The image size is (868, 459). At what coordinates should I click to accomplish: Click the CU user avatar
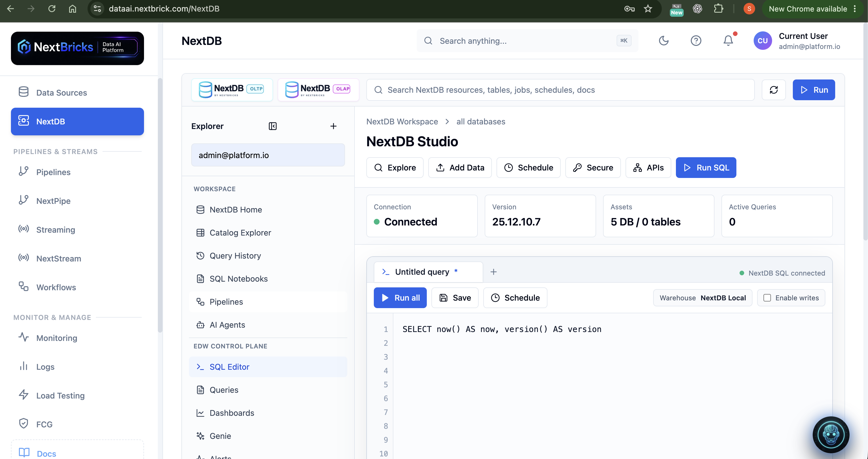coord(763,40)
